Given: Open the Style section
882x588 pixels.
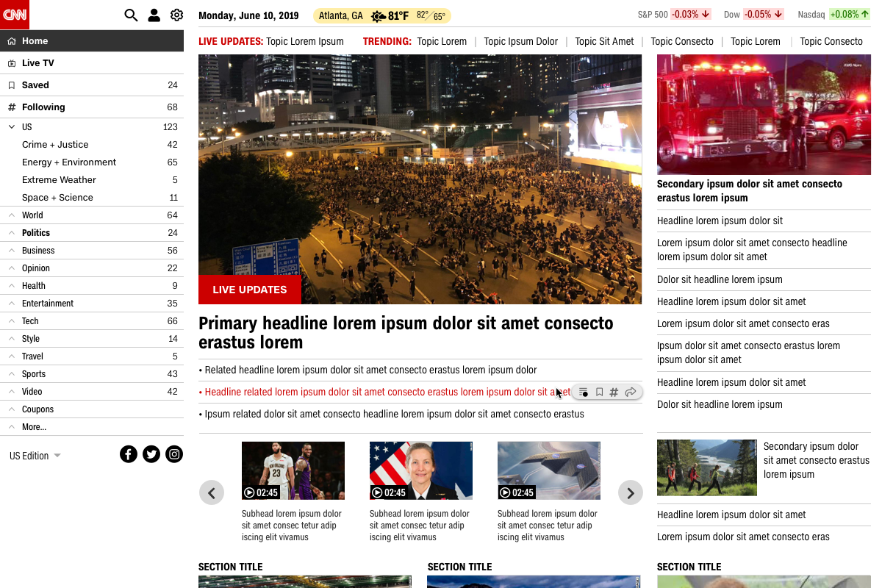Looking at the screenshot, I should 92,339.
